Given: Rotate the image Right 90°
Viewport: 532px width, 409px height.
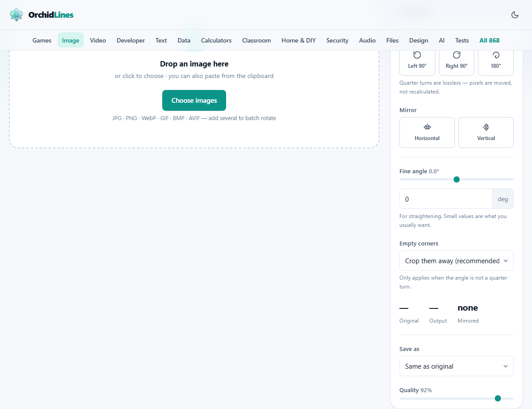Looking at the screenshot, I should (x=457, y=62).
